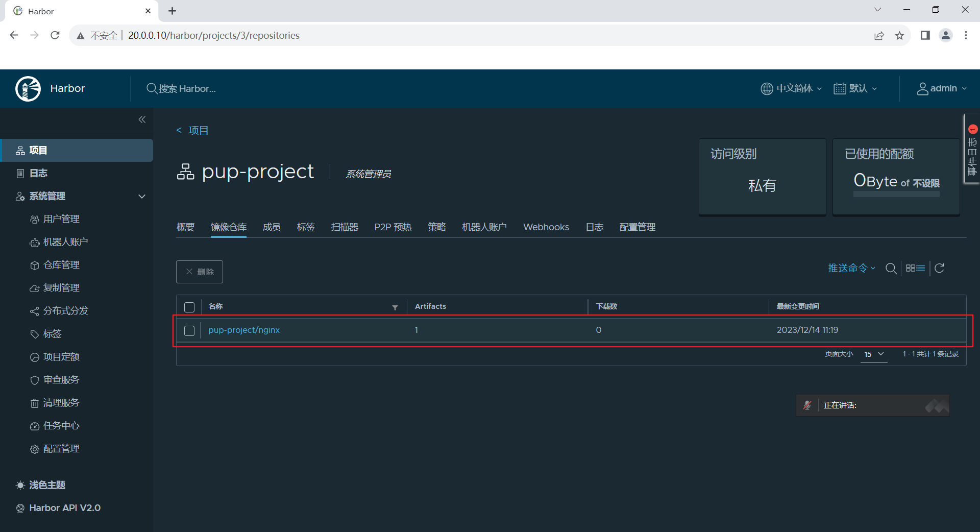Switch to card/list view toggle icon

coord(915,268)
